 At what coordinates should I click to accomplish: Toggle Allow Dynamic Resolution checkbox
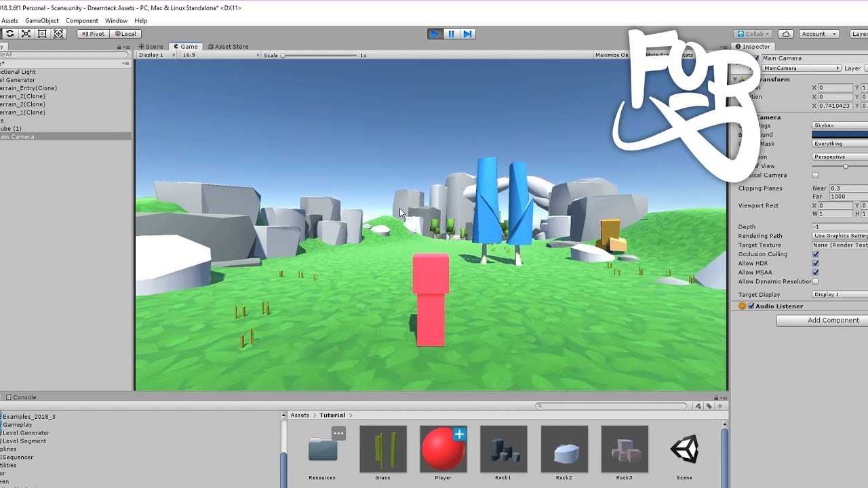815,281
